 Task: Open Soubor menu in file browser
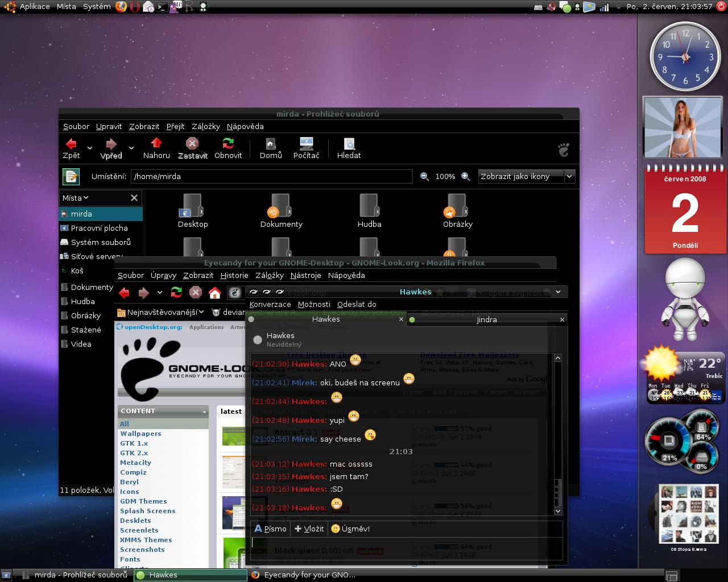76,126
